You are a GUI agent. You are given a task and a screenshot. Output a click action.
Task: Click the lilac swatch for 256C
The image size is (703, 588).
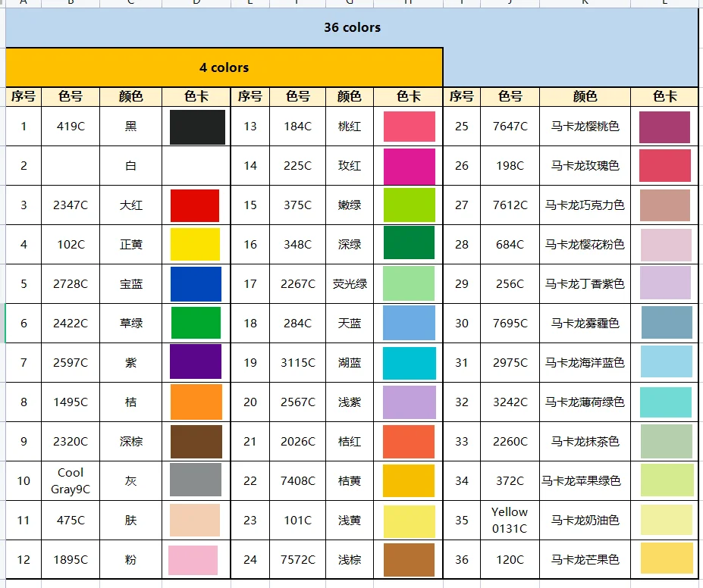click(x=666, y=283)
